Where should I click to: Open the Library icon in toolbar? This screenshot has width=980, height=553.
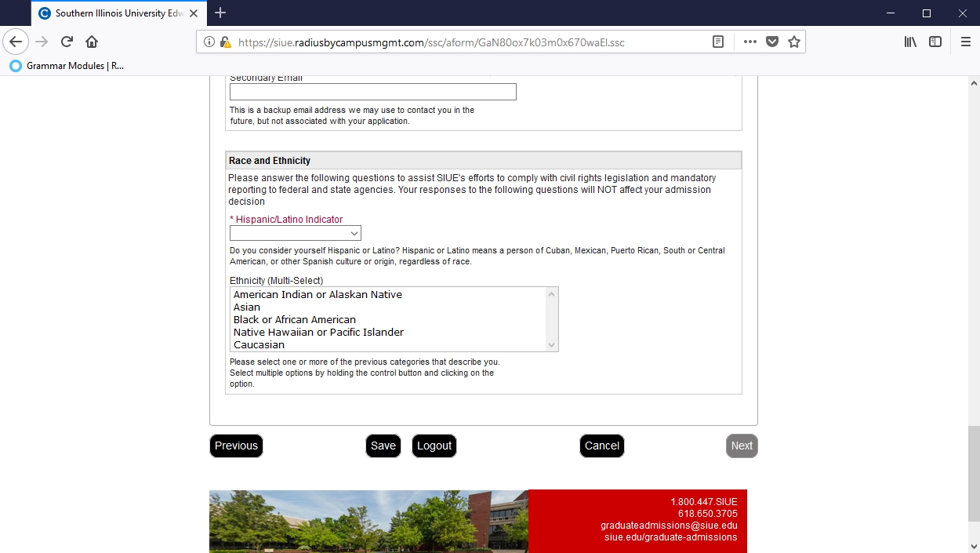click(910, 42)
